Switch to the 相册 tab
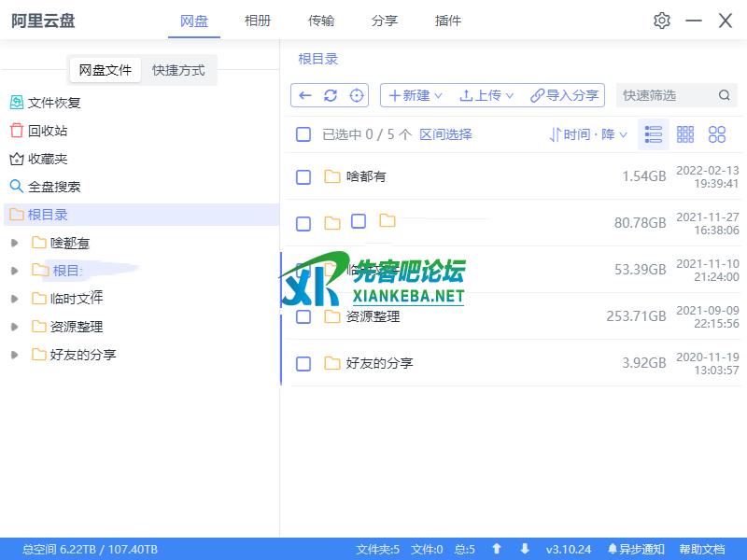747x560 pixels. 258,21
